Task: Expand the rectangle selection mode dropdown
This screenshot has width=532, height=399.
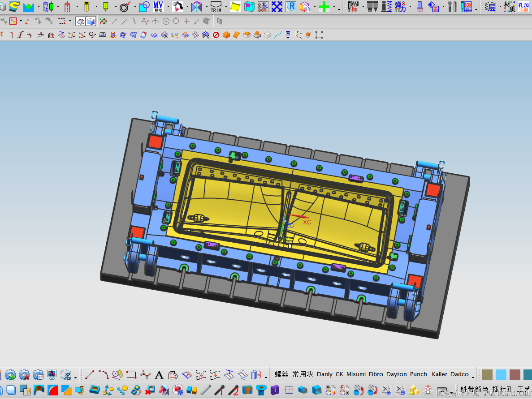Action: coord(70,21)
